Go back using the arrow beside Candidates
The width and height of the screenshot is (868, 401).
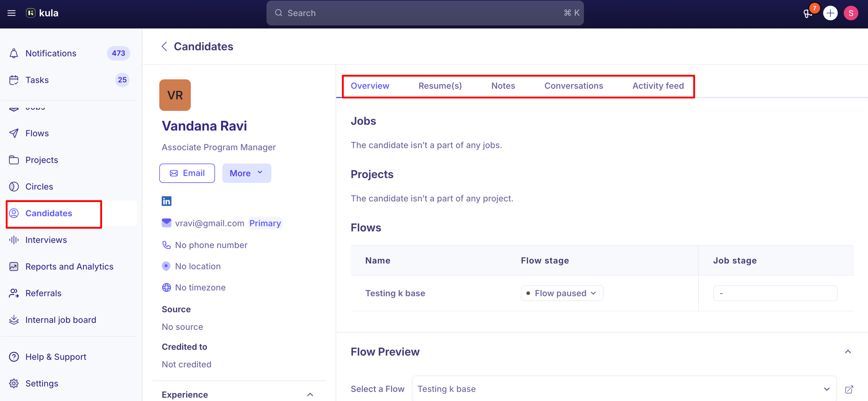pos(164,47)
